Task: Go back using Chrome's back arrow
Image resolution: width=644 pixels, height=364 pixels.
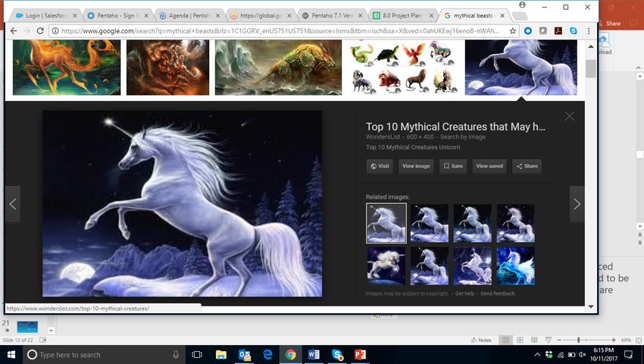Action: click(14, 31)
